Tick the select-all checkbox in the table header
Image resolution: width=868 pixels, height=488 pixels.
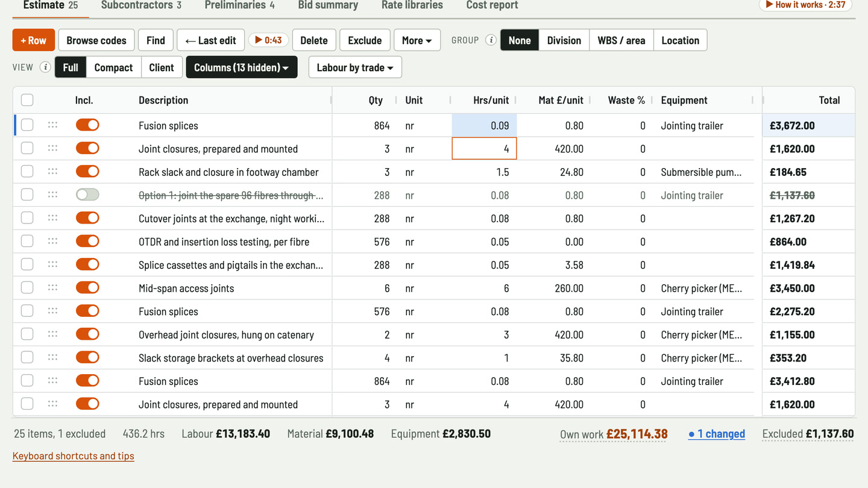tap(27, 100)
